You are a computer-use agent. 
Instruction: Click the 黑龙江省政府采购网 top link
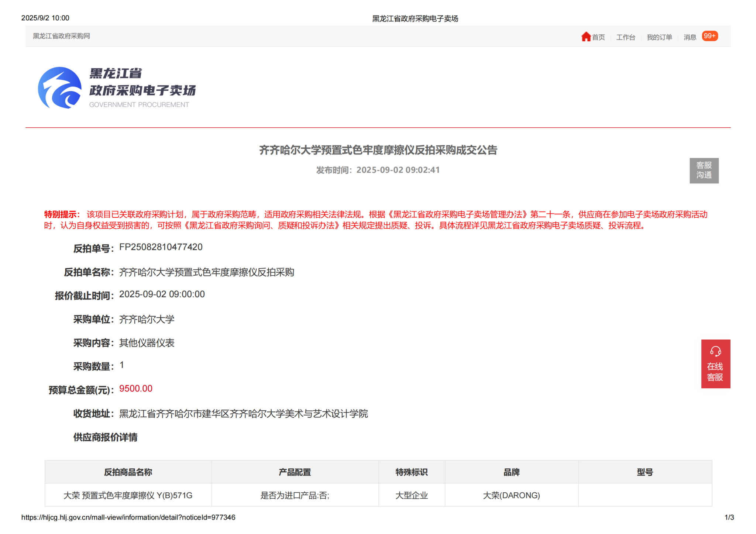[x=61, y=36]
